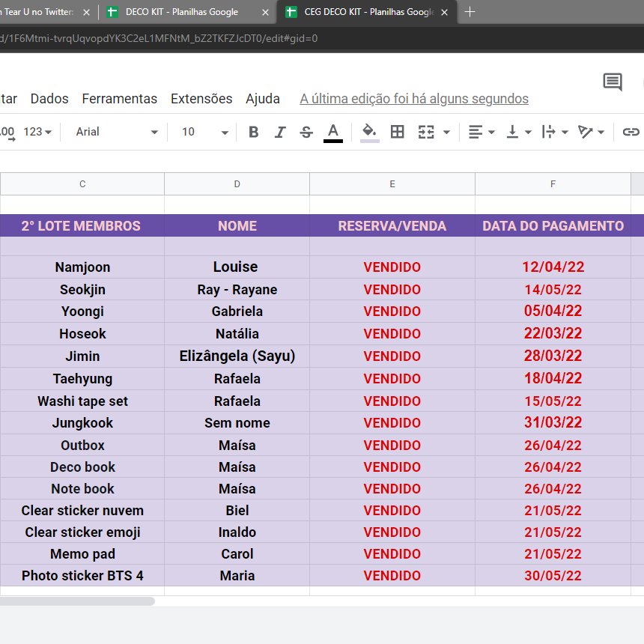This screenshot has height=644, width=644.
Task: Open a new browser tab
Action: [x=470, y=12]
